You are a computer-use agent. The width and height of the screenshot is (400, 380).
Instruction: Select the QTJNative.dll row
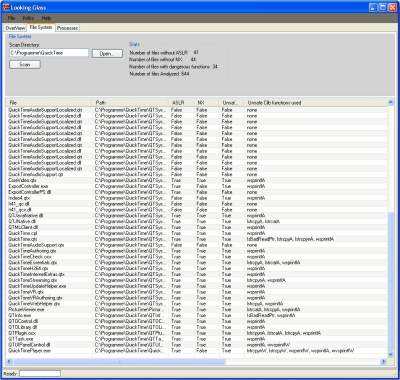click(x=197, y=221)
